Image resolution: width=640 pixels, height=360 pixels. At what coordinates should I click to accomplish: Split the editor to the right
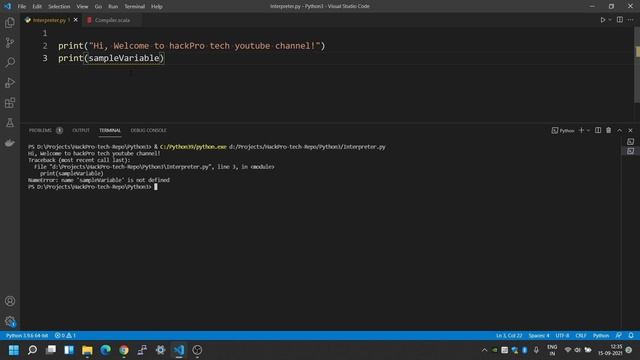pos(620,20)
